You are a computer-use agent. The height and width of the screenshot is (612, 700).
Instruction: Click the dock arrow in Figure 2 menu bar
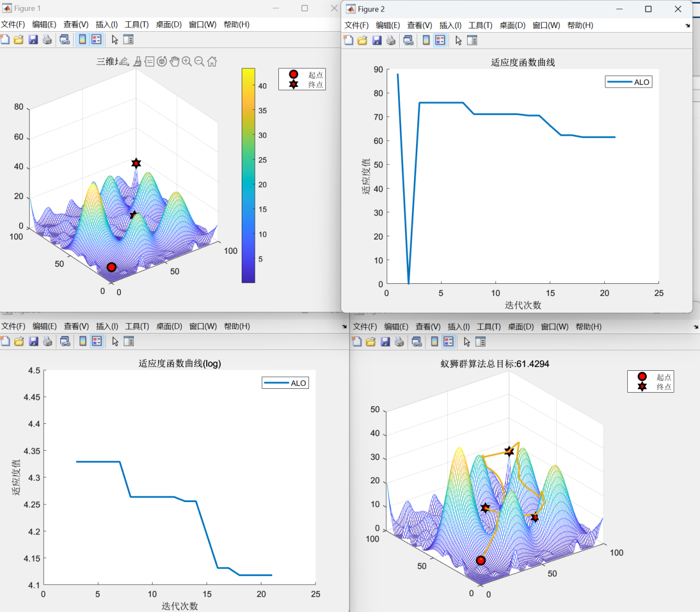tap(687, 26)
